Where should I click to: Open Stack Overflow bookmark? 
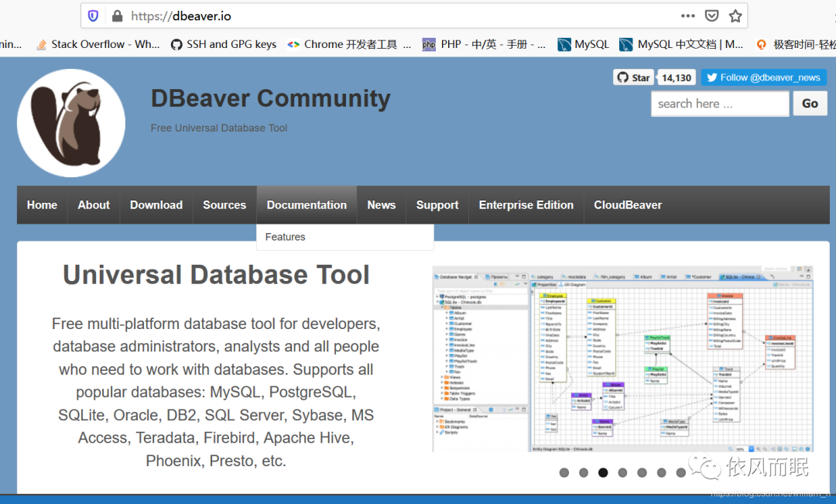pyautogui.click(x=98, y=44)
